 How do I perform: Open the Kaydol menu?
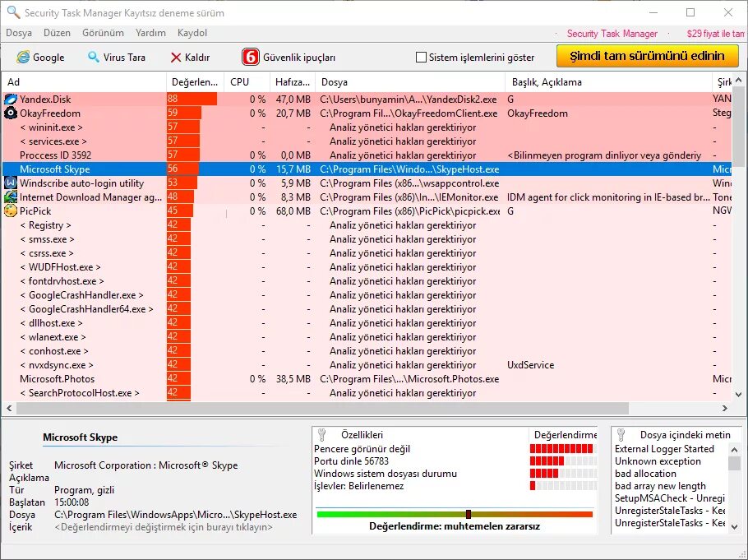click(x=192, y=33)
